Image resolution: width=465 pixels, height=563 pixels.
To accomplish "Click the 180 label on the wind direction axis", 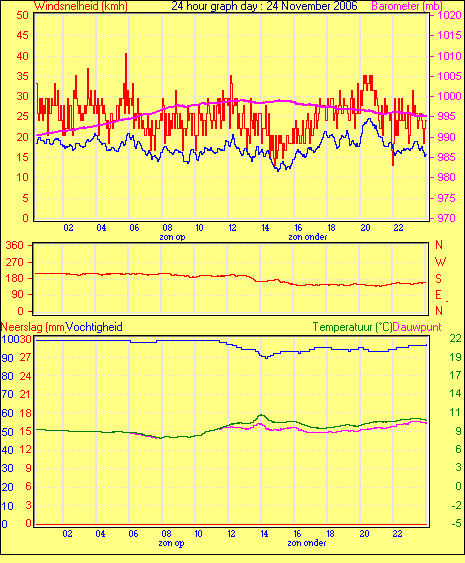I will 14,278.
